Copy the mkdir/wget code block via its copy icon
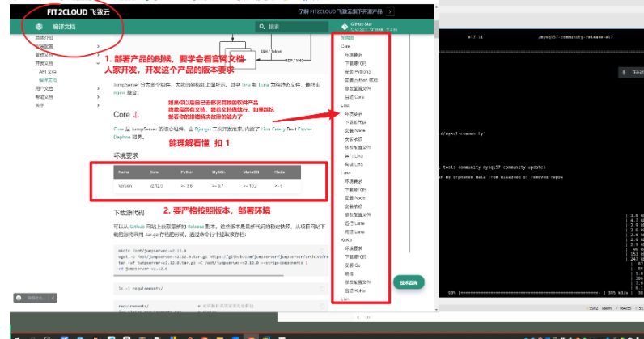Screen dimensions: 644x339 click(x=323, y=251)
